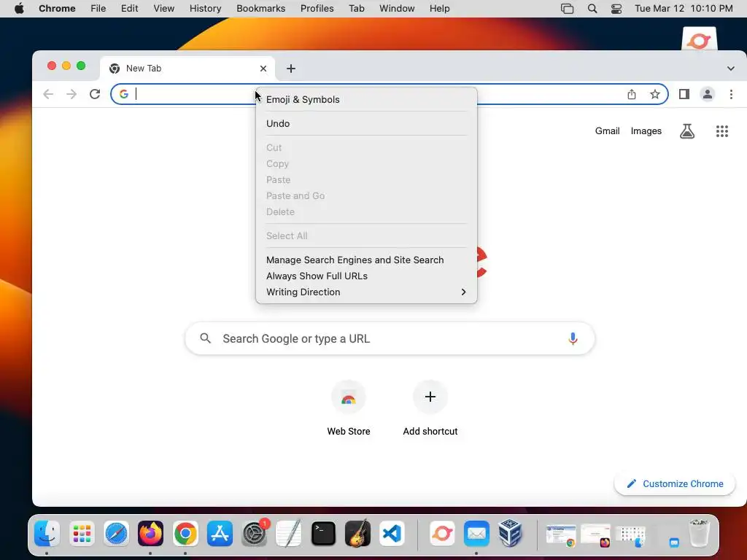The height and width of the screenshot is (560, 747).
Task: Open the Bookmarks menu
Action: coord(260,9)
